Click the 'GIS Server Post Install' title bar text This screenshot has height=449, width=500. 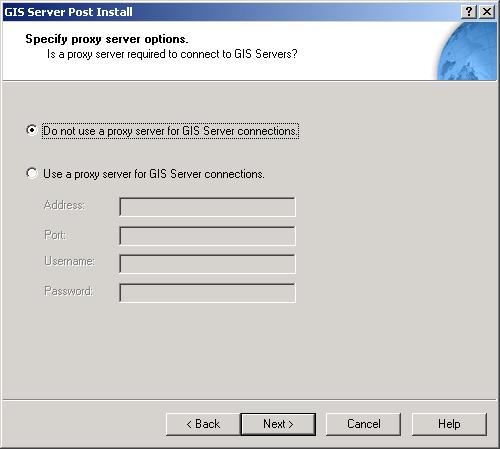68,12
